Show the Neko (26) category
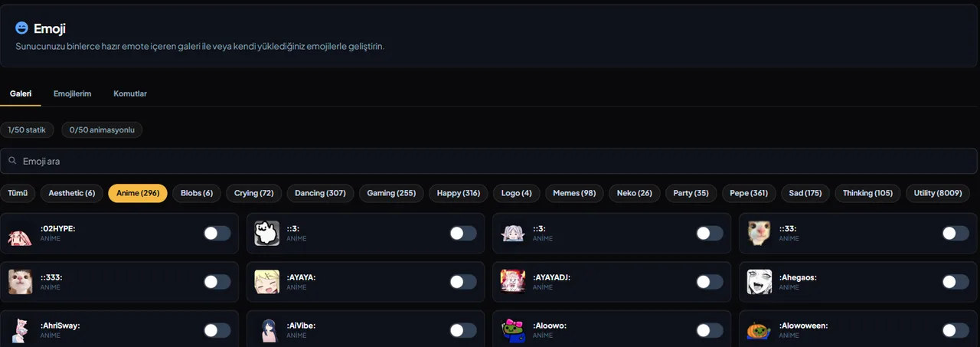 click(x=635, y=193)
